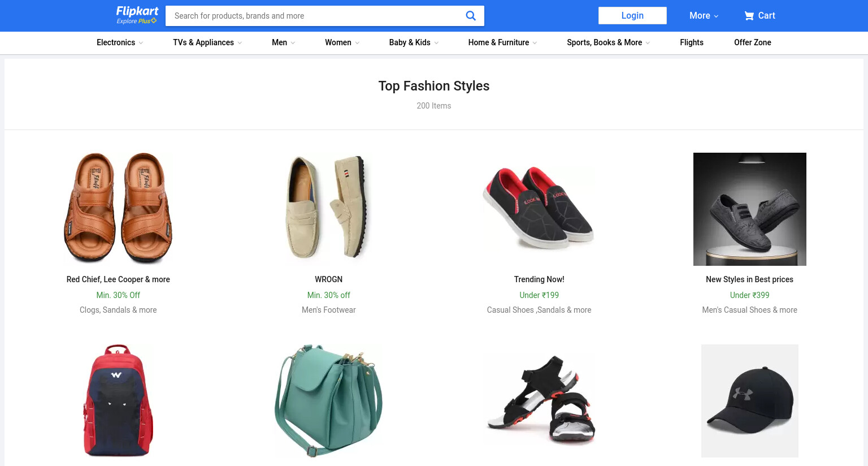
Task: Expand the Home & Furniture menu
Action: click(x=502, y=42)
